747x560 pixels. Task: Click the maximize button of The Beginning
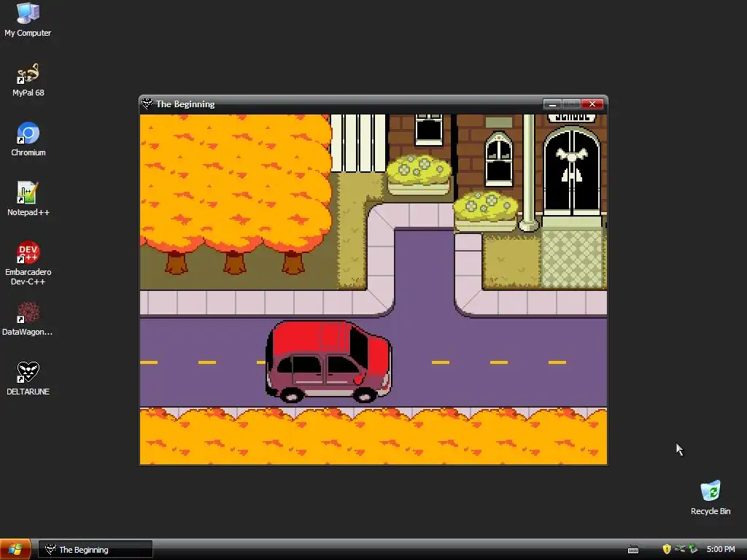click(x=571, y=104)
